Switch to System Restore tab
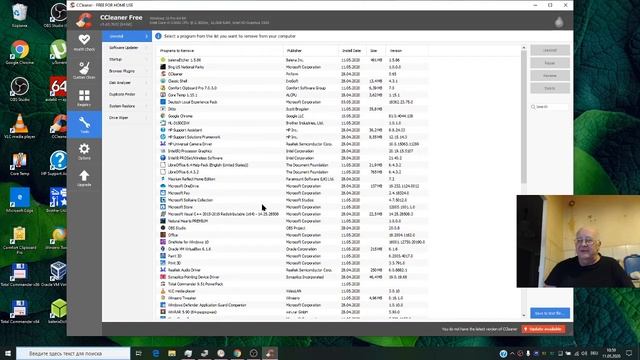Screen dimensions: 640x360 coord(127,106)
